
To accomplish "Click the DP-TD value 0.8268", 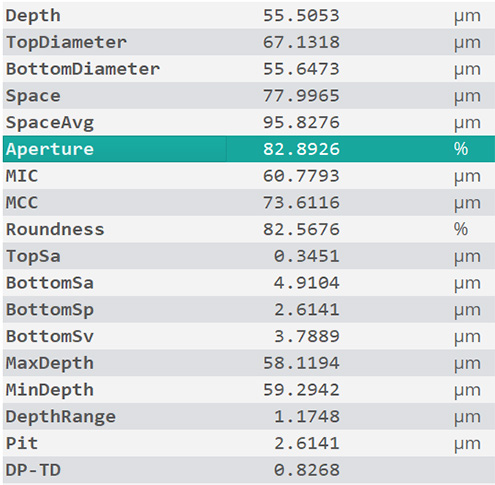I will (307, 470).
